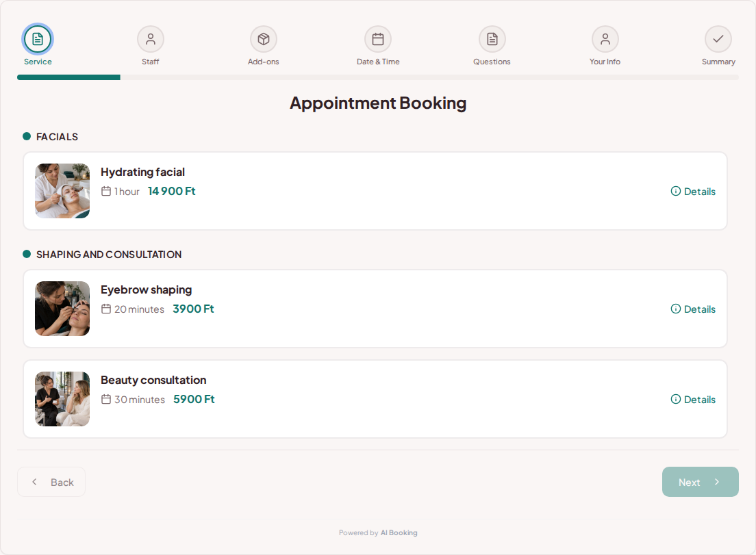Click the Summary step checkmark icon

pos(718,39)
